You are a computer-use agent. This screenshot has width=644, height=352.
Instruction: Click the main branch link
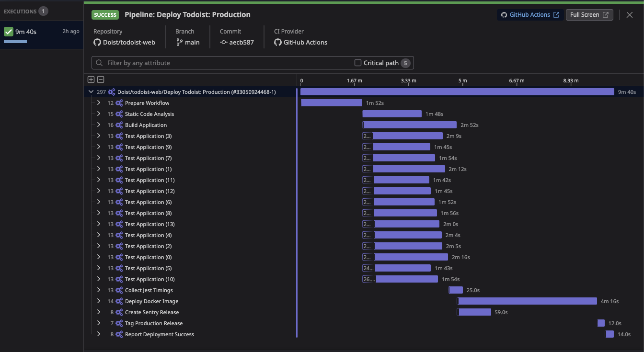[x=192, y=42]
